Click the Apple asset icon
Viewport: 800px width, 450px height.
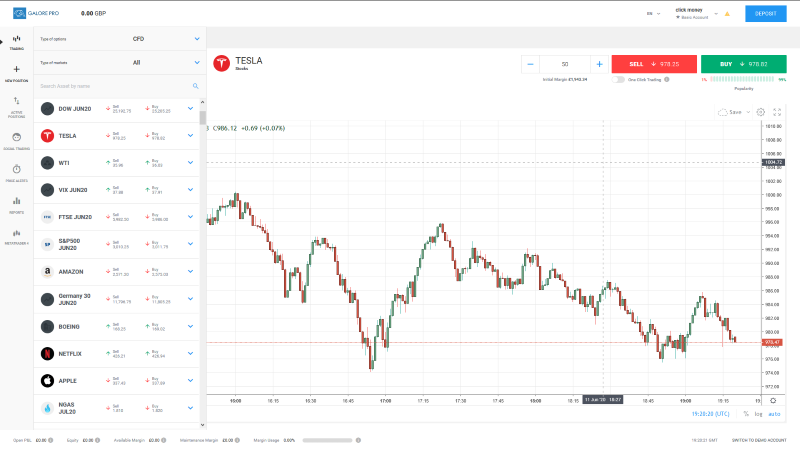(x=47, y=381)
